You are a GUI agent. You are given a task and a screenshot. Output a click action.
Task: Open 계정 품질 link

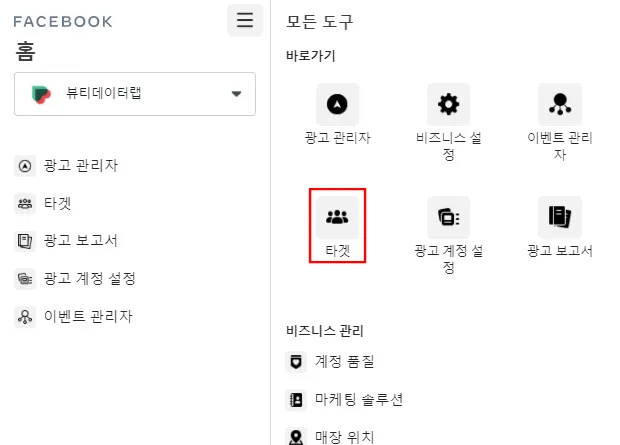[344, 362]
